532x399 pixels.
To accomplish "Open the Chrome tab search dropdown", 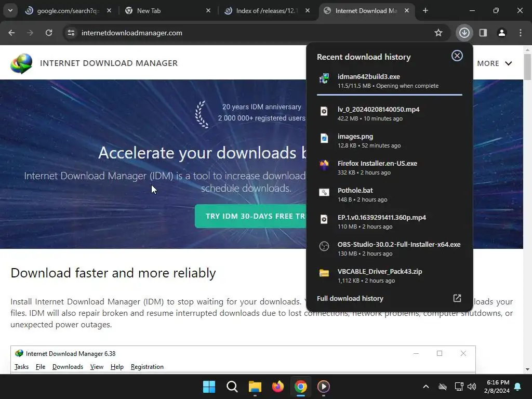I will [x=10, y=10].
